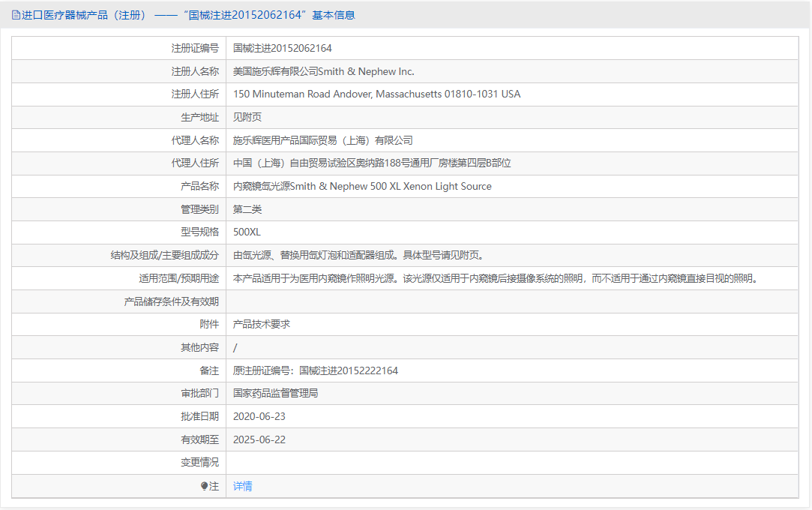Select the 第二类 management category value

[247, 209]
